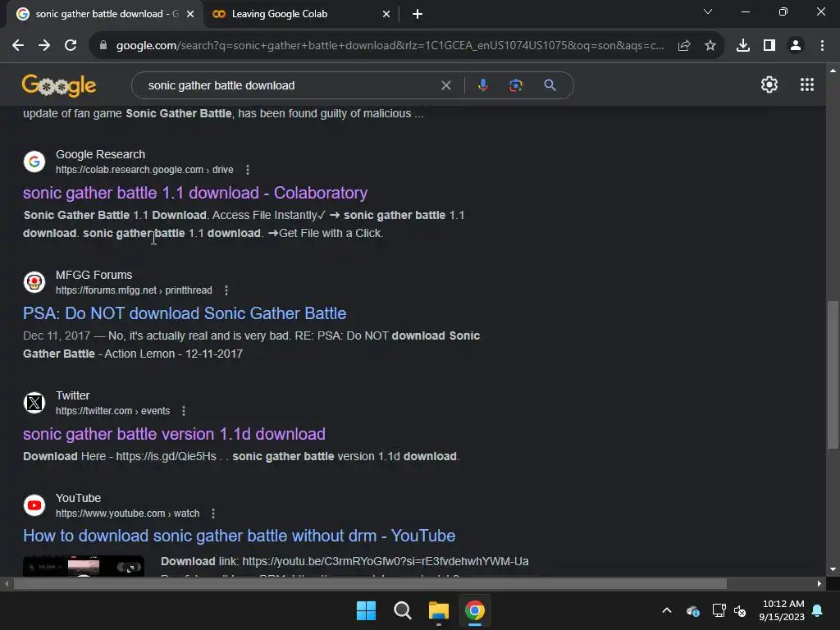Reload the current page
Image resolution: width=840 pixels, height=630 pixels.
(x=71, y=46)
